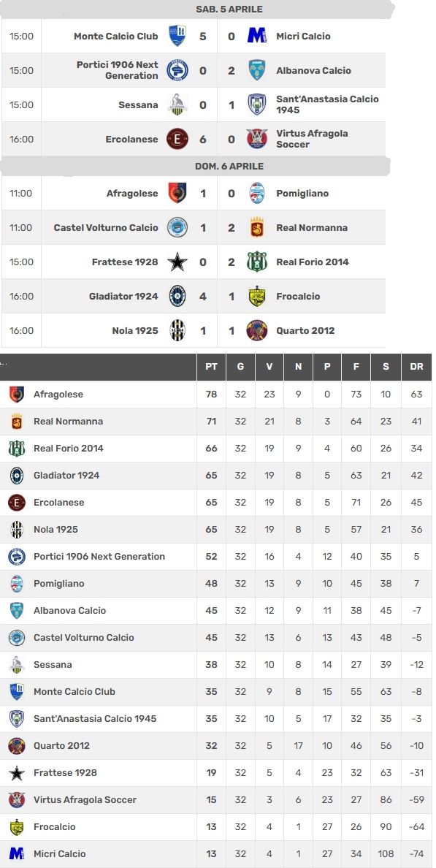Click SAB. 5 APRILE date header
Viewport: 436px width, 868px height.
tap(229, 9)
